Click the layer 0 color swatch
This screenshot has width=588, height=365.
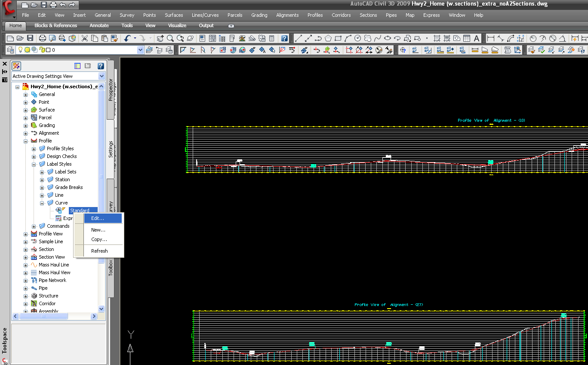point(49,50)
